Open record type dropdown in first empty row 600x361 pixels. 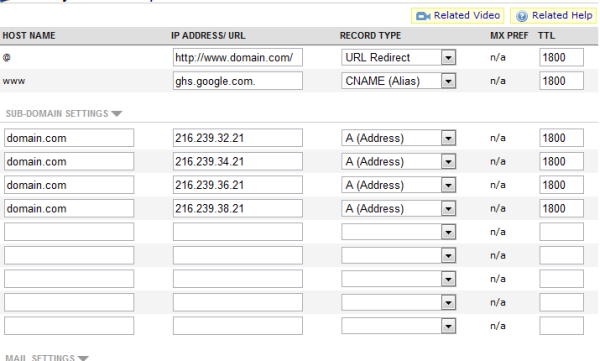pyautogui.click(x=398, y=232)
